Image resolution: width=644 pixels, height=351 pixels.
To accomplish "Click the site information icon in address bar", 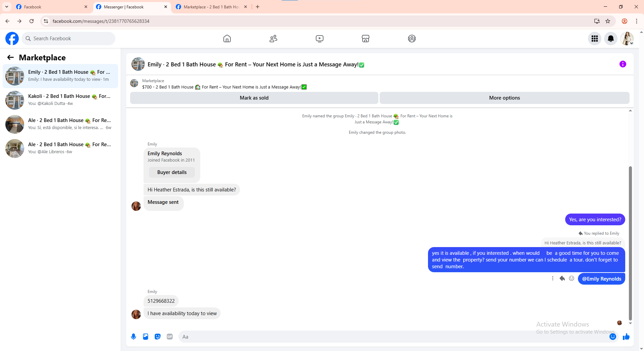I will point(46,21).
